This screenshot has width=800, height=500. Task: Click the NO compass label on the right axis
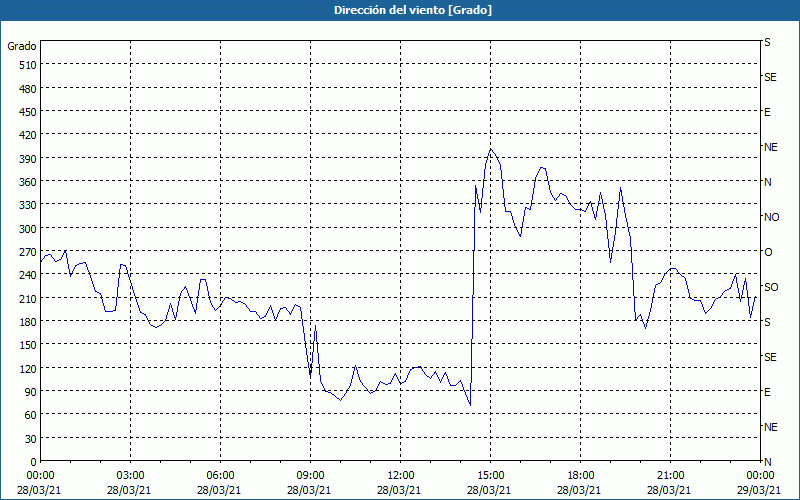(x=771, y=217)
